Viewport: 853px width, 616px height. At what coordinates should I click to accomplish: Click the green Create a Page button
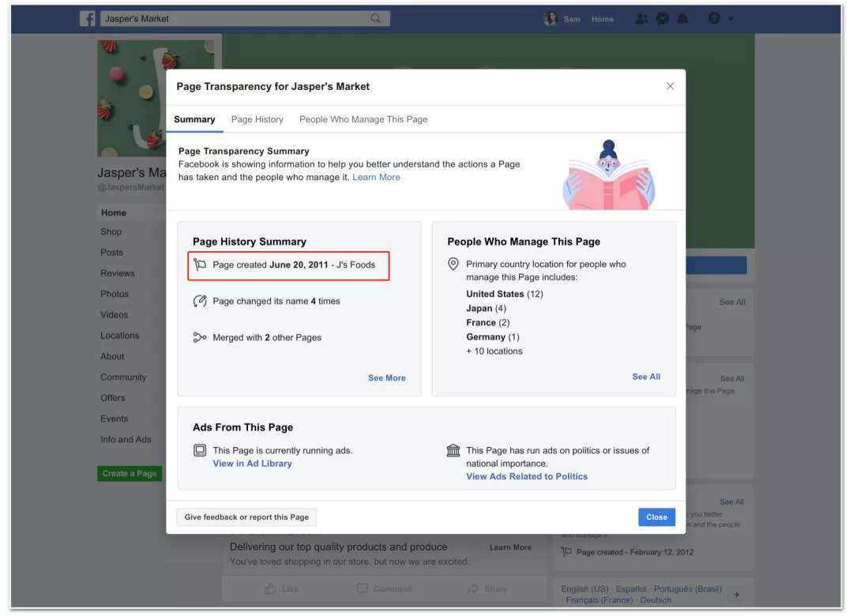(130, 473)
